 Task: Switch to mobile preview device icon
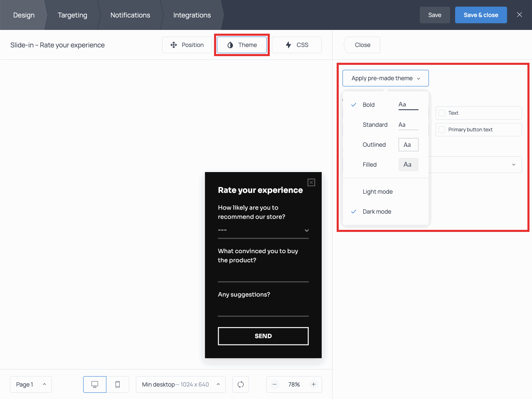pyautogui.click(x=118, y=384)
